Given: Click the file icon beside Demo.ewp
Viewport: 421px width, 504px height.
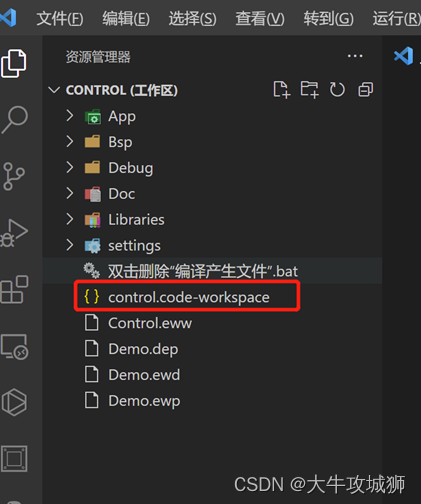Looking at the screenshot, I should point(91,400).
